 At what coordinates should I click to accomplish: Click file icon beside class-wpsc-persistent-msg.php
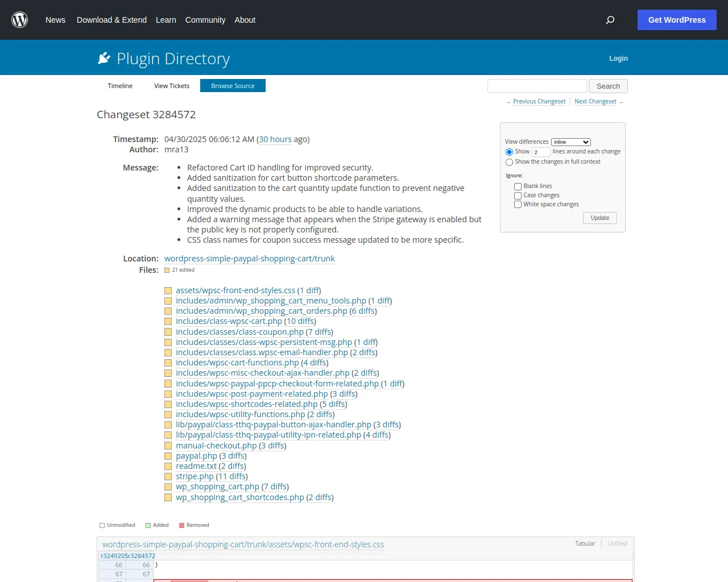click(x=168, y=342)
